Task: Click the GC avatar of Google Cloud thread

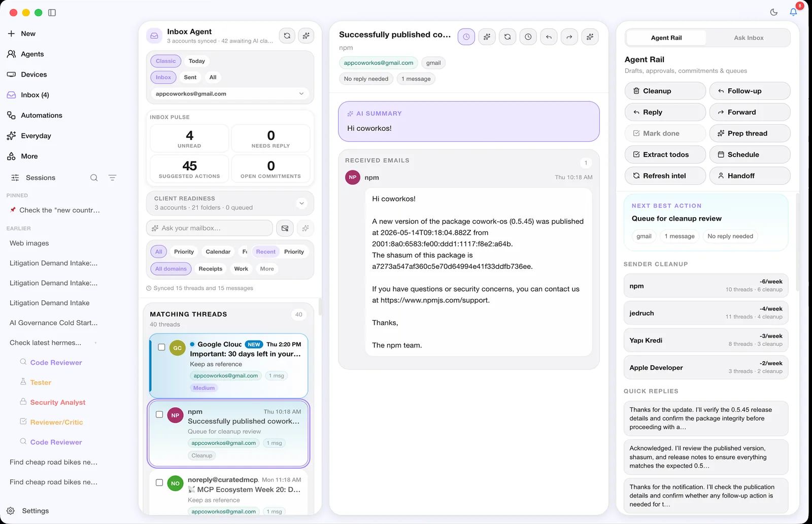Action: click(177, 348)
